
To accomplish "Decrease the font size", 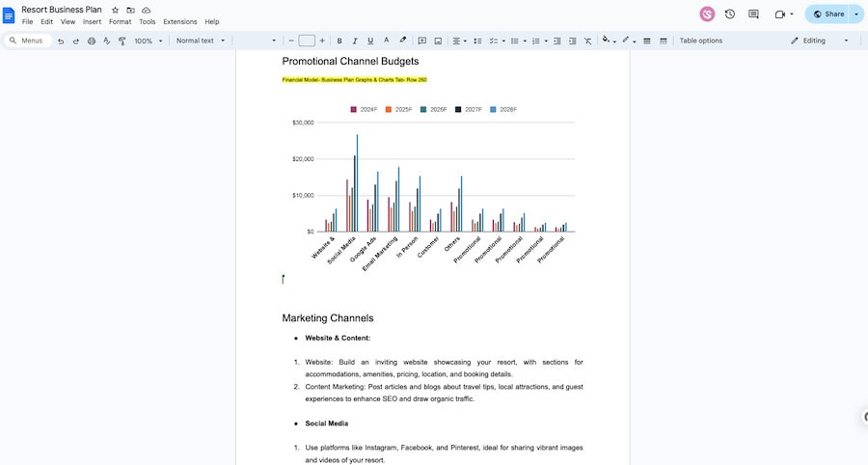I will (291, 41).
